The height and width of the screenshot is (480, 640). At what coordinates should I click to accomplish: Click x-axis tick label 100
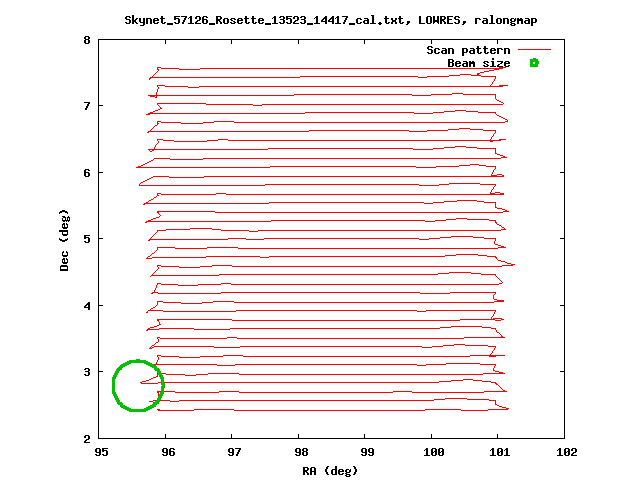coord(433,452)
